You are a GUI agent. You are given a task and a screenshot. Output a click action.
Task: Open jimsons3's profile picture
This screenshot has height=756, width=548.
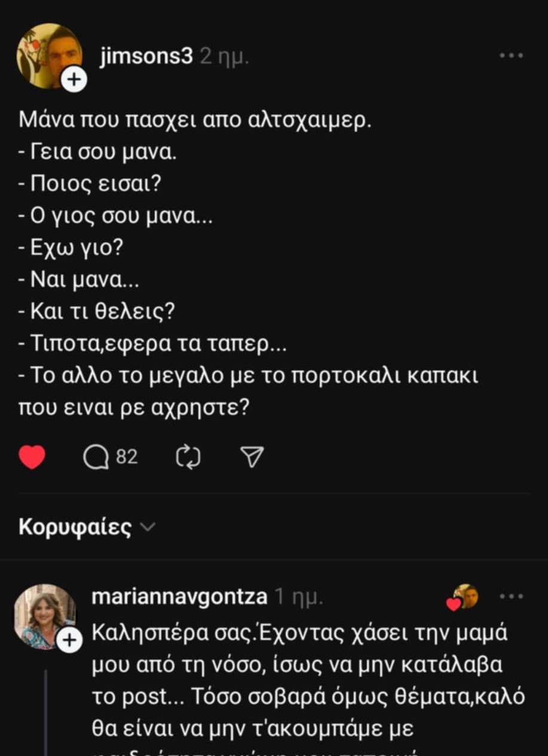49,56
